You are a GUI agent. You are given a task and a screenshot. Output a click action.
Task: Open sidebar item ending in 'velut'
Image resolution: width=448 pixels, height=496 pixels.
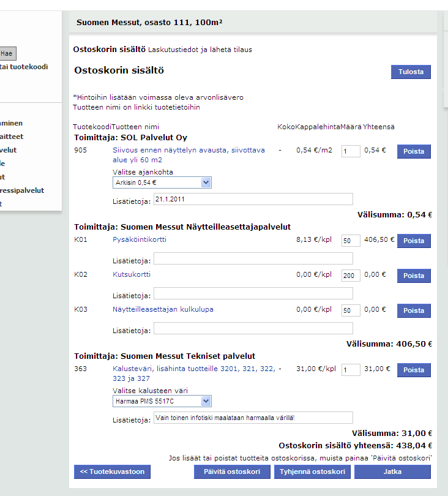[8, 150]
